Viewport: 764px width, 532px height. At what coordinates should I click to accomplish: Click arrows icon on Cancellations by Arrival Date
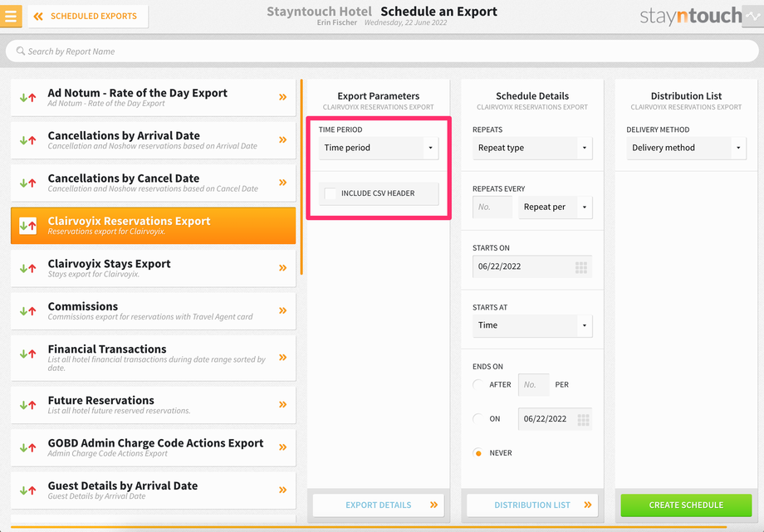coord(27,140)
